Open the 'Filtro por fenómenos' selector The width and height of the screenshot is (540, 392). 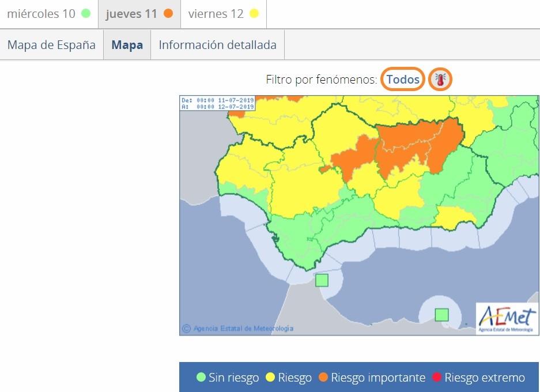pos(402,80)
